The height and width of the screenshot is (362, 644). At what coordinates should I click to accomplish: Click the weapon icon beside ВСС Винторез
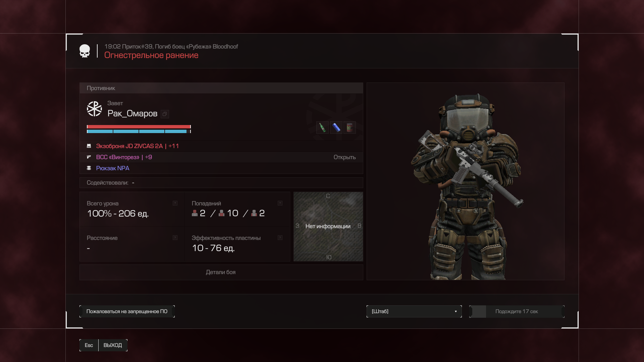point(89,157)
